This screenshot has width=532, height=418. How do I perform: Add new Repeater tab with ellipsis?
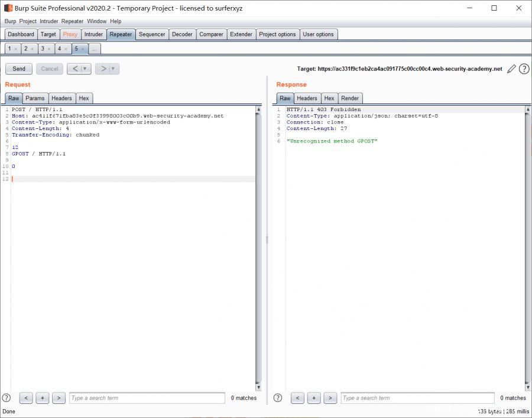[x=95, y=49]
